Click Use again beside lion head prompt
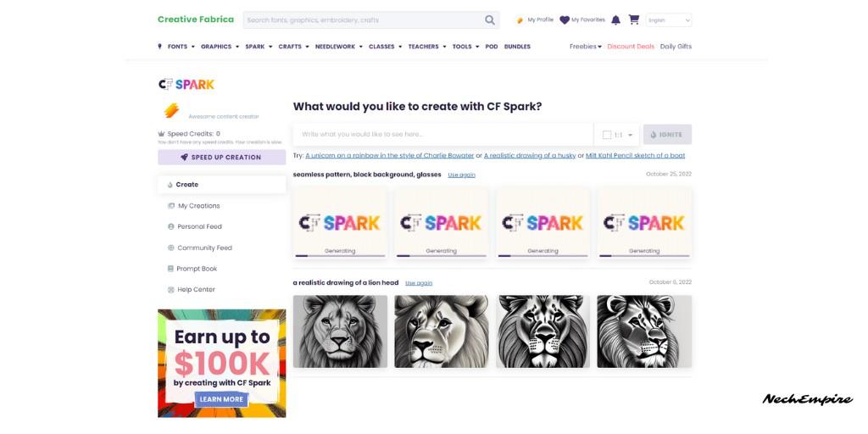The width and height of the screenshot is (868, 434). click(419, 283)
